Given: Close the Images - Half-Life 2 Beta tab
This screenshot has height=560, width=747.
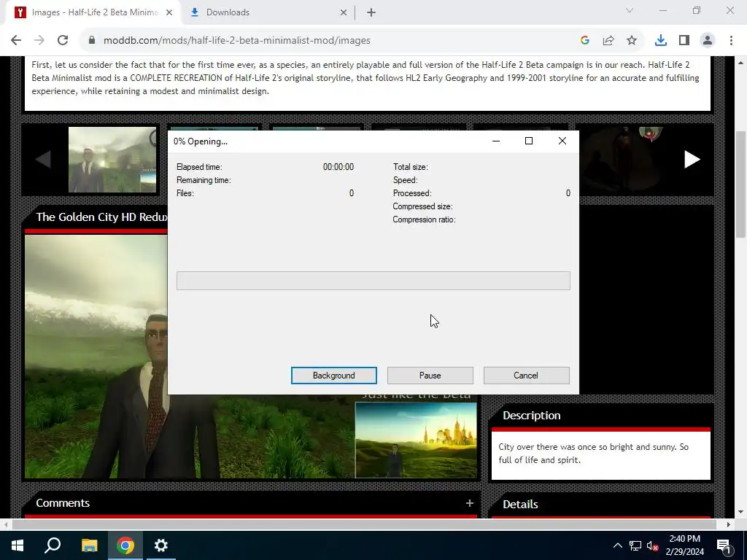Looking at the screenshot, I should click(169, 13).
